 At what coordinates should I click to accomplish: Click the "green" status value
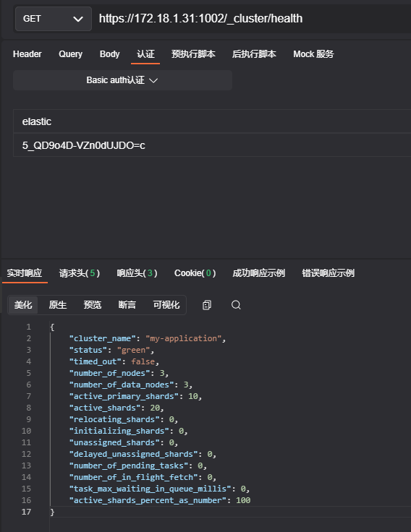[x=133, y=350]
